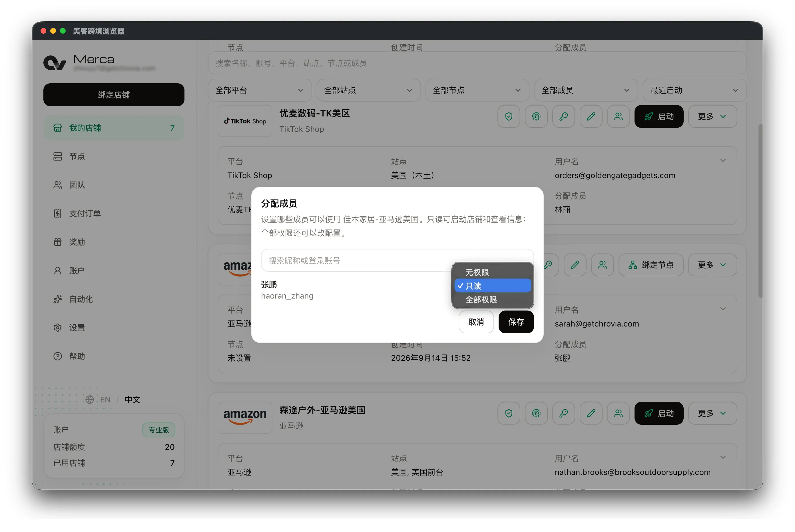Open fingerprint settings for 优麦数码-TK美区

coord(536,116)
